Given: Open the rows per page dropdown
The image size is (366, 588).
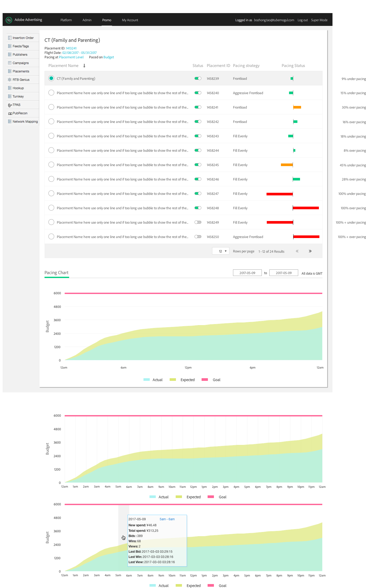Looking at the screenshot, I should pos(221,251).
